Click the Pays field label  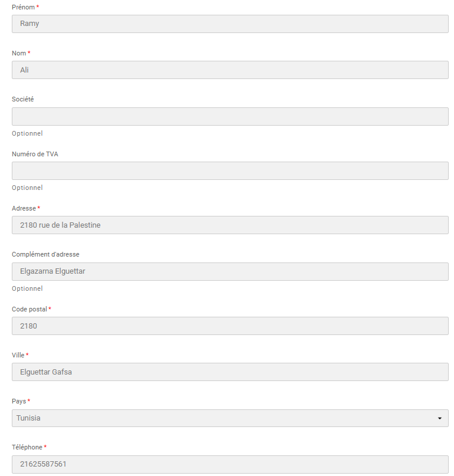click(19, 401)
